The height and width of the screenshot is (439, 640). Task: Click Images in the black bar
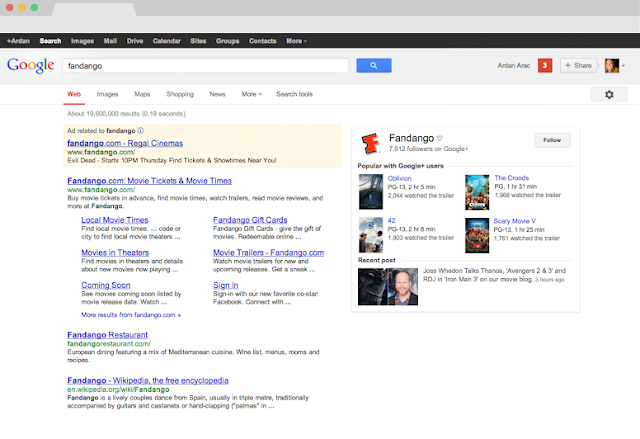82,41
